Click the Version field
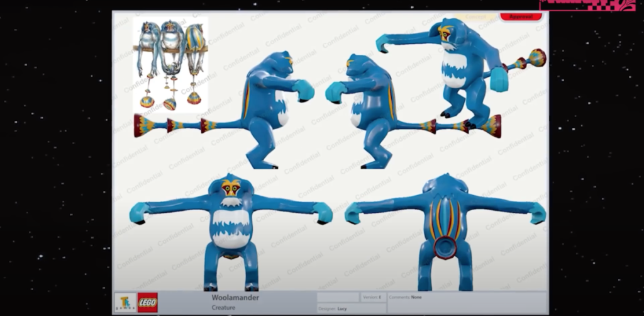The width and height of the screenshot is (644, 316). click(372, 297)
